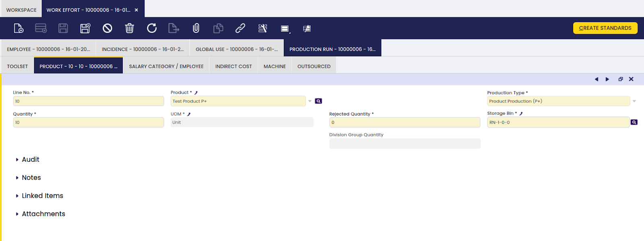
Task: Open the Machine tab
Action: [275, 66]
